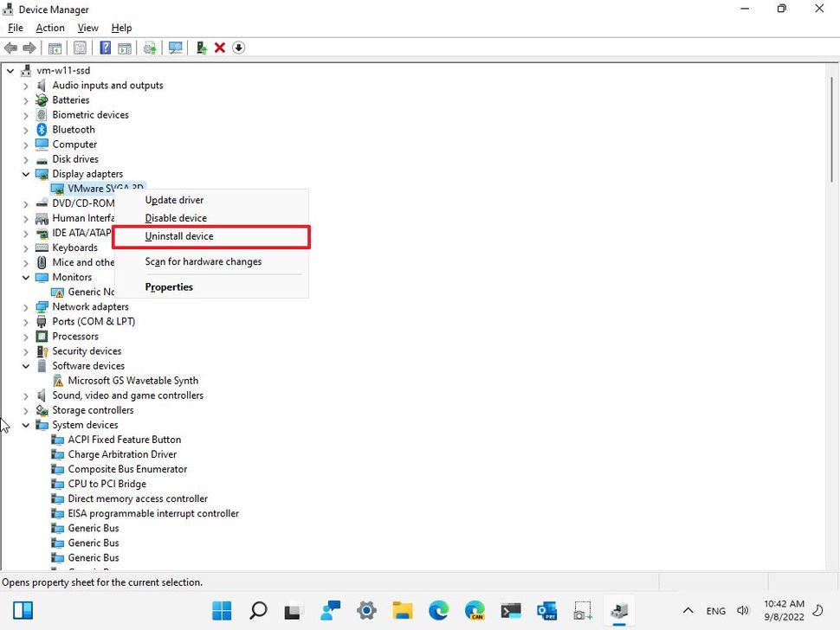Select Update driver in the context menu
This screenshot has width=840, height=630.
173,199
